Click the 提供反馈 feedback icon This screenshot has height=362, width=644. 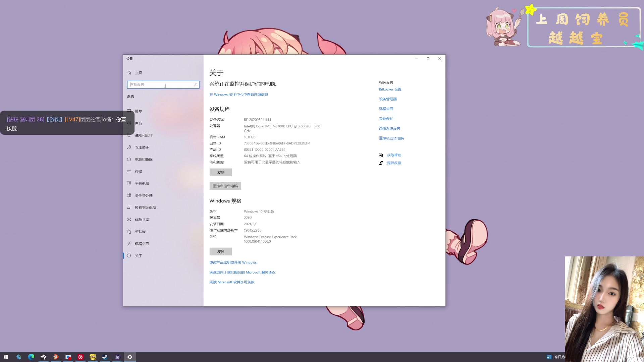381,163
